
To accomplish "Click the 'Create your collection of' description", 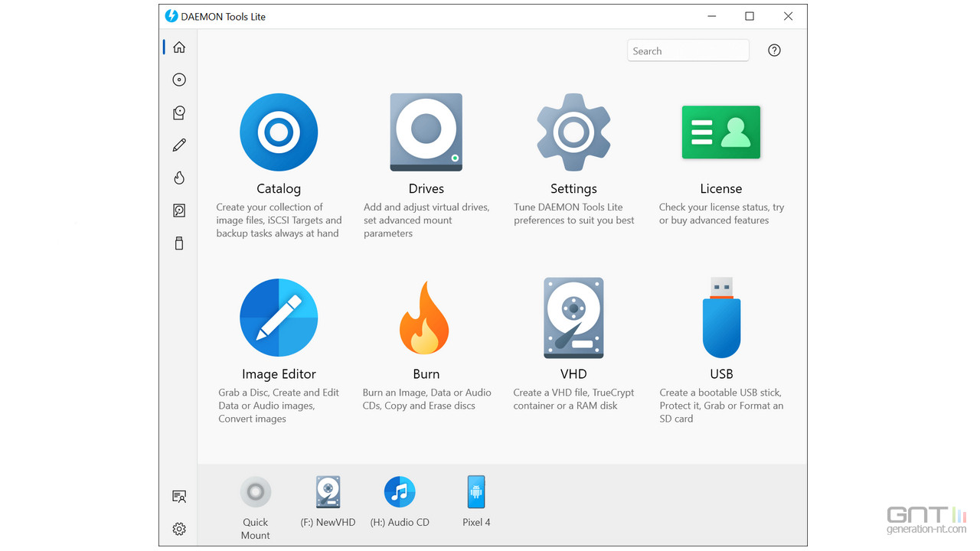I will pos(279,220).
